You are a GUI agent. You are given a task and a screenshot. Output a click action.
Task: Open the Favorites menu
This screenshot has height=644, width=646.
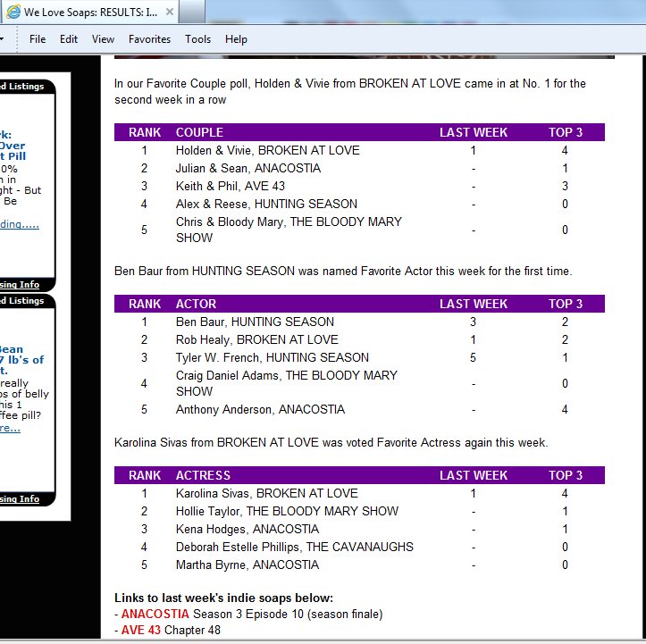coord(149,39)
